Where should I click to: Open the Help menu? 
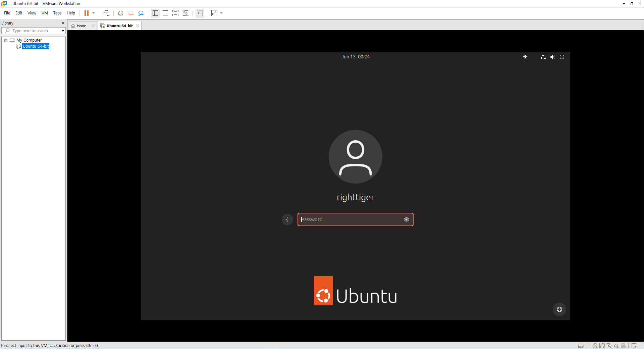pos(71,13)
